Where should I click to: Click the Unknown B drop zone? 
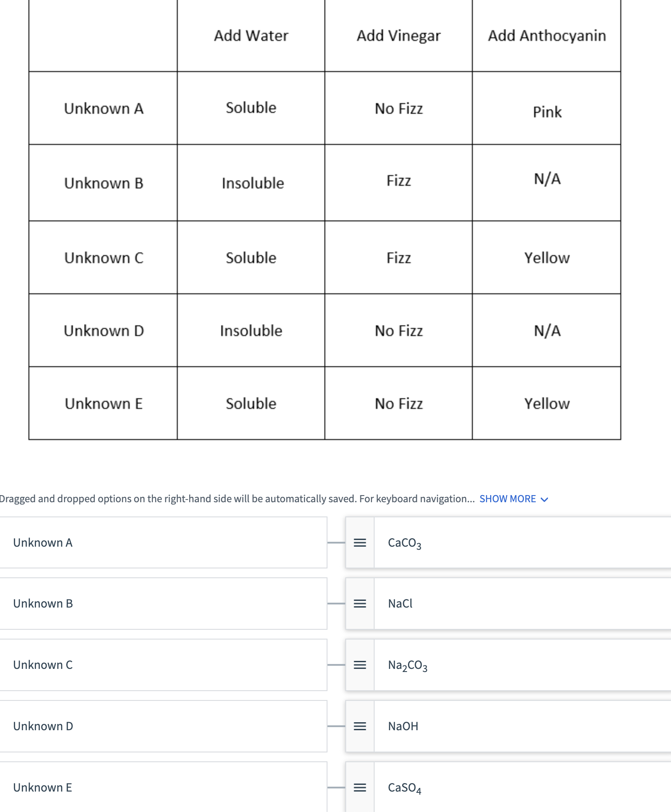pos(163,604)
